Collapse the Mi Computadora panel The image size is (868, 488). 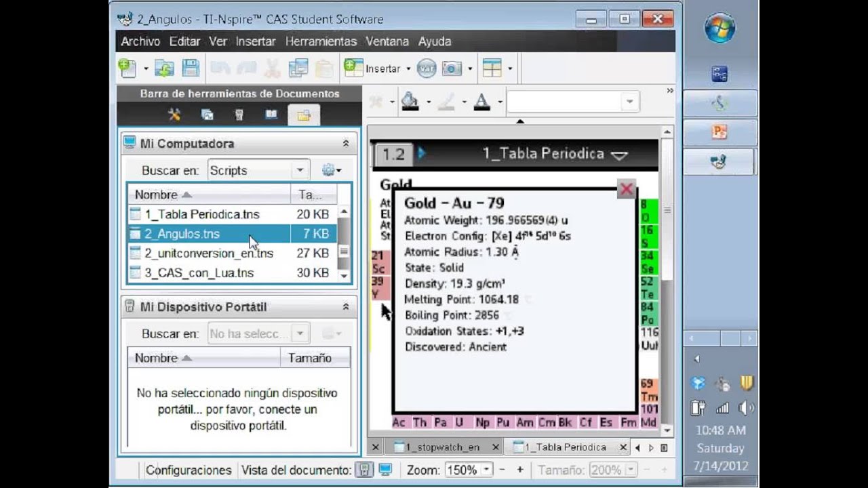click(x=346, y=144)
